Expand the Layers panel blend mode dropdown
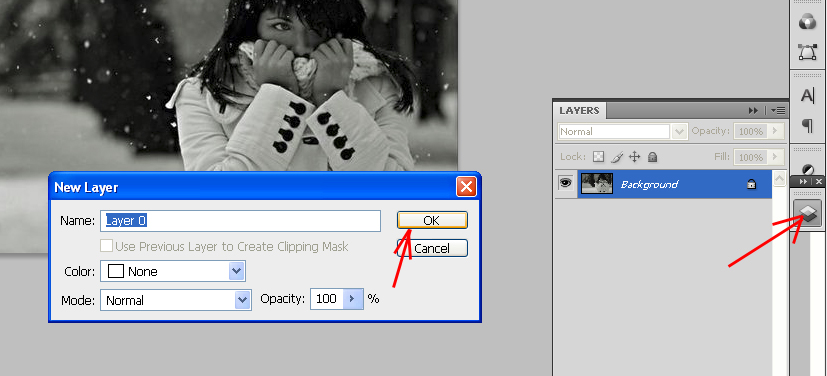The width and height of the screenshot is (827, 376). pyautogui.click(x=622, y=131)
